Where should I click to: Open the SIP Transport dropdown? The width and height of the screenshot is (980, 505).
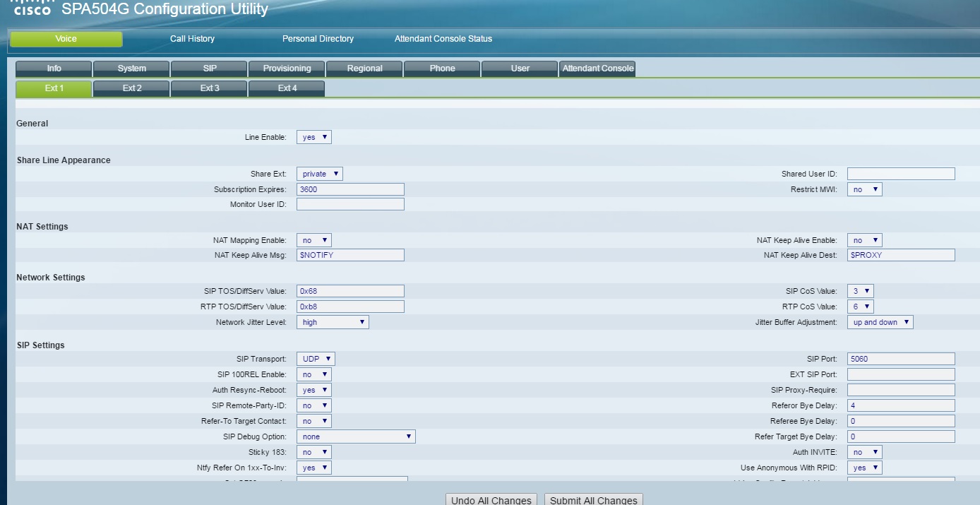click(316, 359)
